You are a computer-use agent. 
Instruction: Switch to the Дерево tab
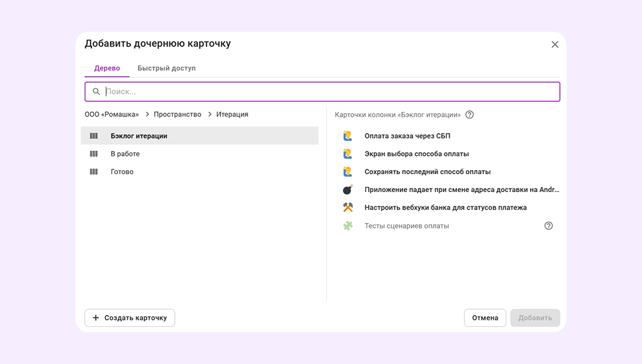pyautogui.click(x=107, y=68)
